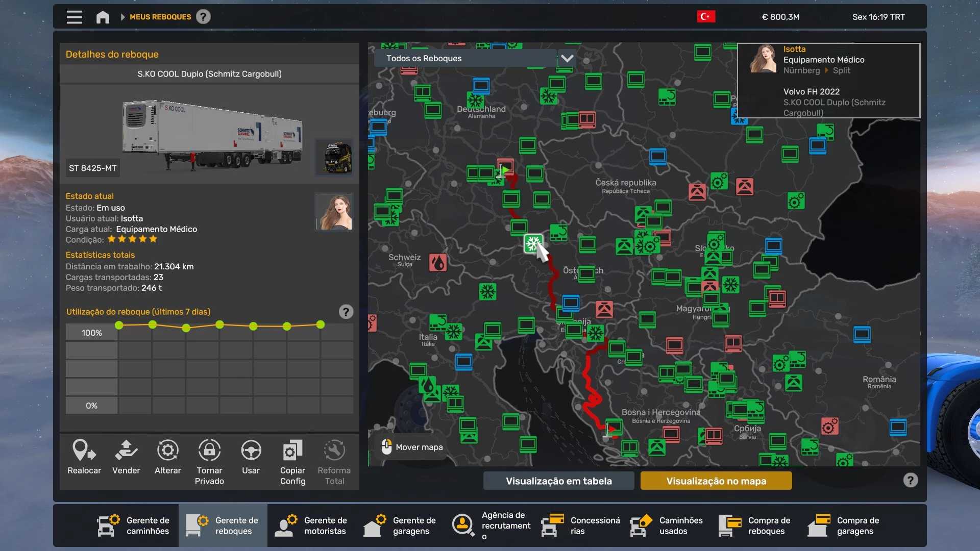Open help next to Meus Reboques
Image resolution: width=980 pixels, height=551 pixels.
203,17
